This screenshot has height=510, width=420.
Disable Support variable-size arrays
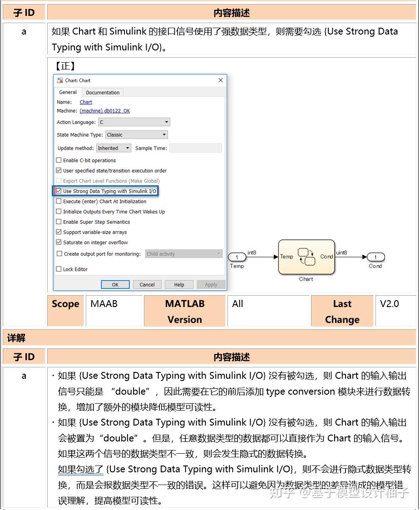(59, 232)
